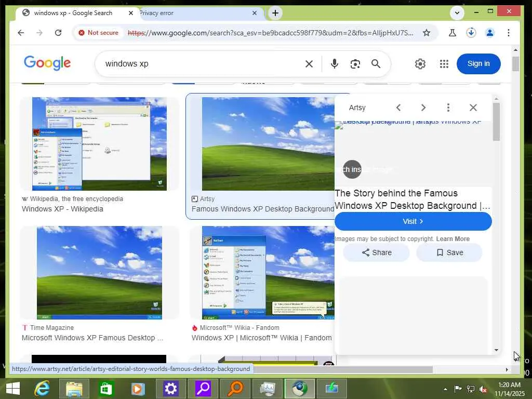Bookmark this page with the star icon
Image resolution: width=532 pixels, height=399 pixels.
[427, 33]
